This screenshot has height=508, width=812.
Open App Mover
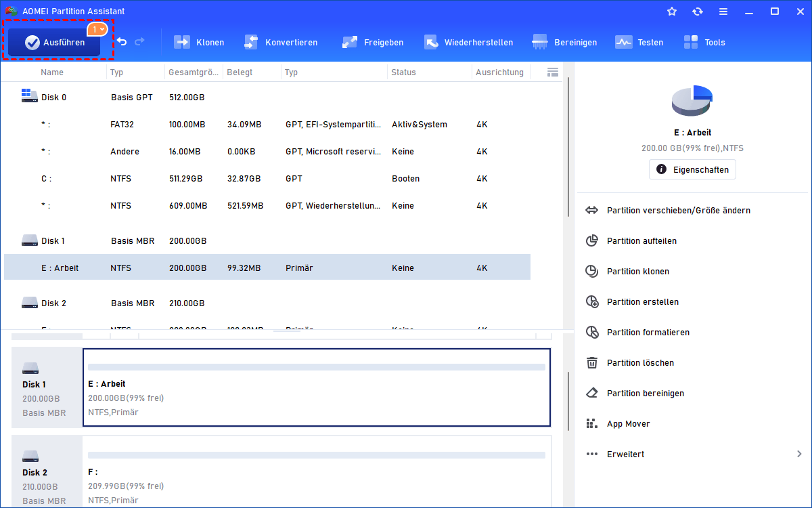(628, 423)
